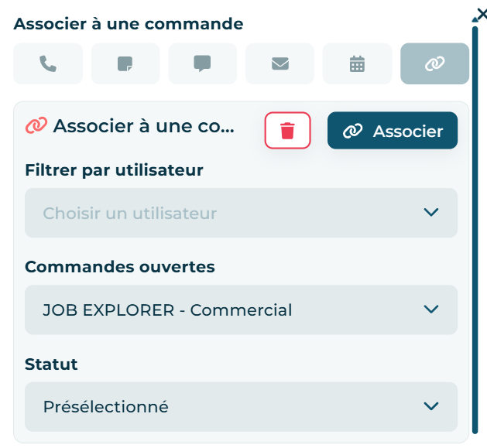Expand chevron in user filter field
Viewport: 487px width, 448px height.
431,213
